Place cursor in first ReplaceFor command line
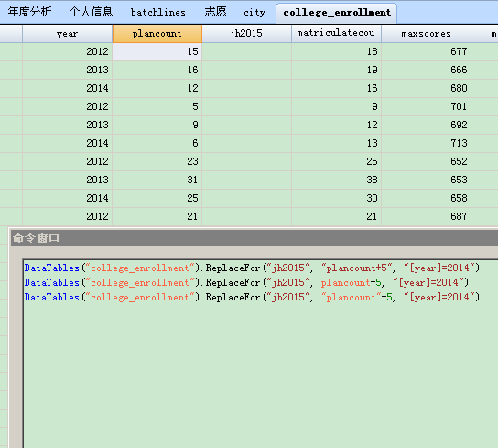The image size is (498, 448). [252, 268]
